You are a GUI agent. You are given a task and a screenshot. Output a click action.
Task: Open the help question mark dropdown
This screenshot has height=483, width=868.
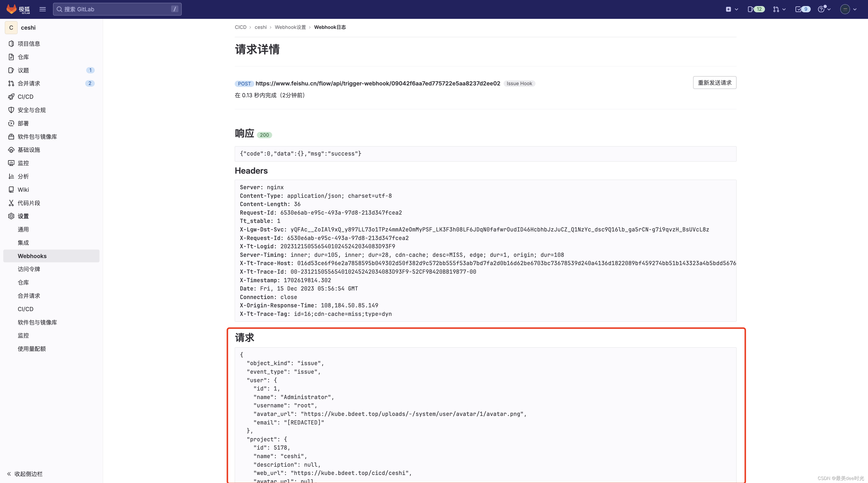click(824, 9)
